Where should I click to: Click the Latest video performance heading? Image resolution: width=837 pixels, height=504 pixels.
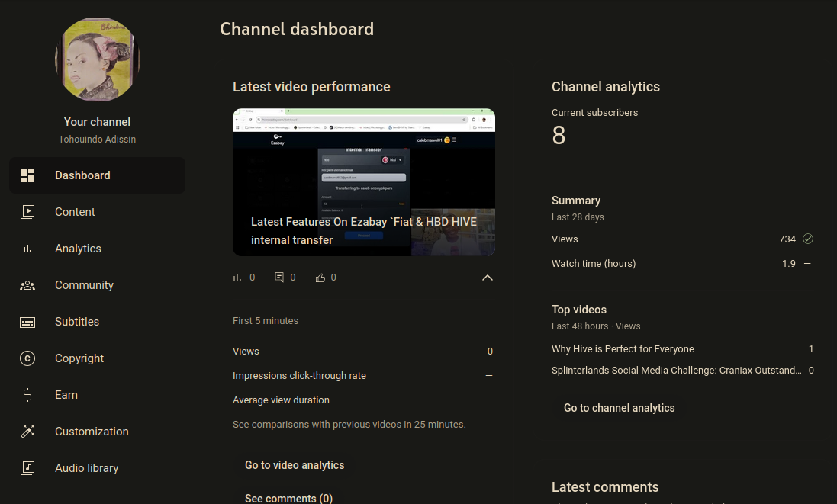(x=311, y=87)
